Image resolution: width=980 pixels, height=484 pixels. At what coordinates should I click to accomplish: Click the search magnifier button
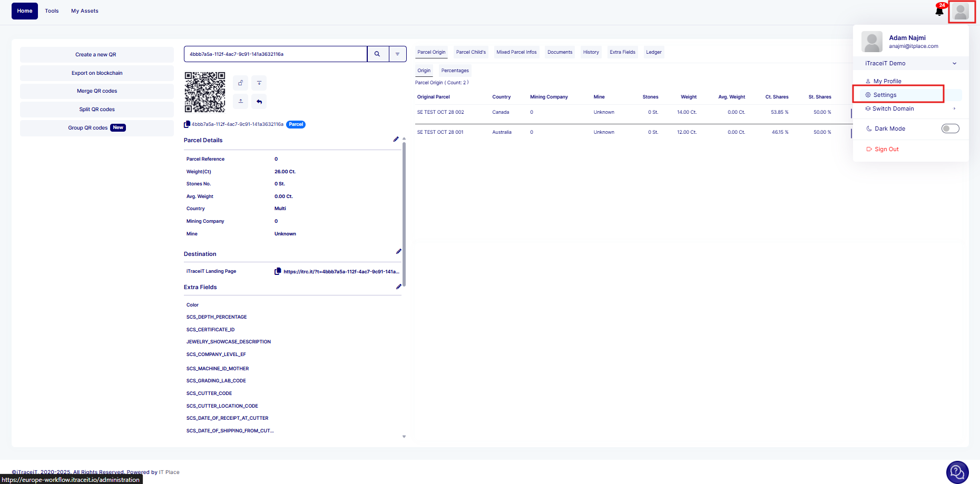tap(377, 54)
